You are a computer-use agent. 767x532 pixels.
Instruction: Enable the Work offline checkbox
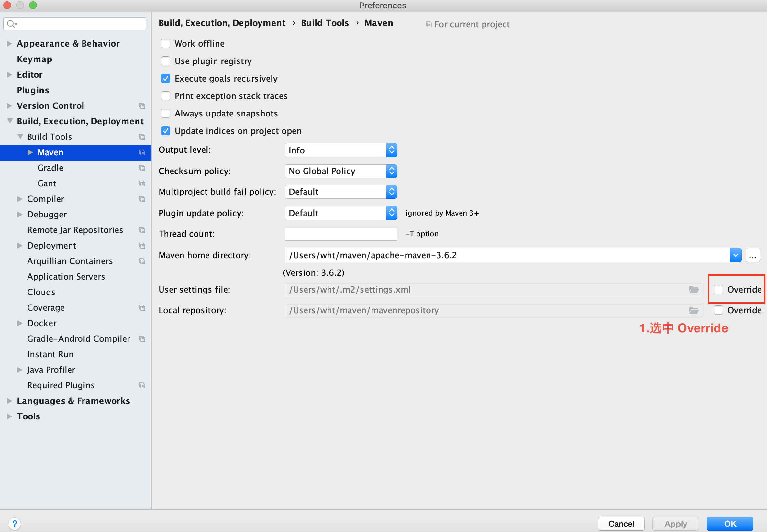coord(166,44)
